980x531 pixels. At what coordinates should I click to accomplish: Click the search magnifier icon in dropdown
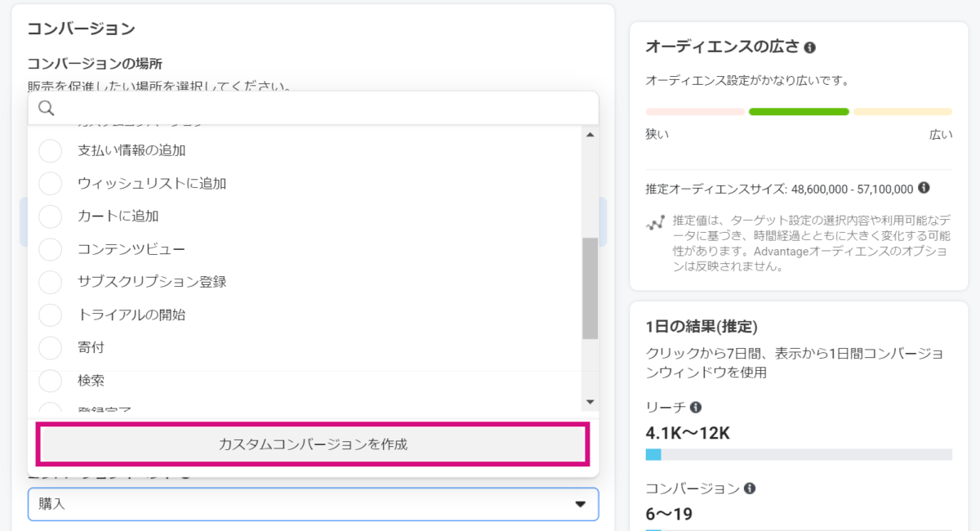coord(46,109)
